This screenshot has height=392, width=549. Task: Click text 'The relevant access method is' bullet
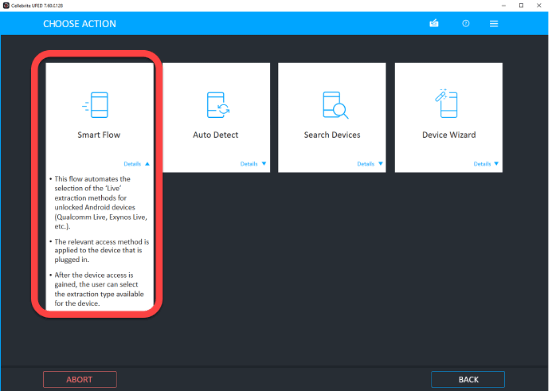click(101, 242)
